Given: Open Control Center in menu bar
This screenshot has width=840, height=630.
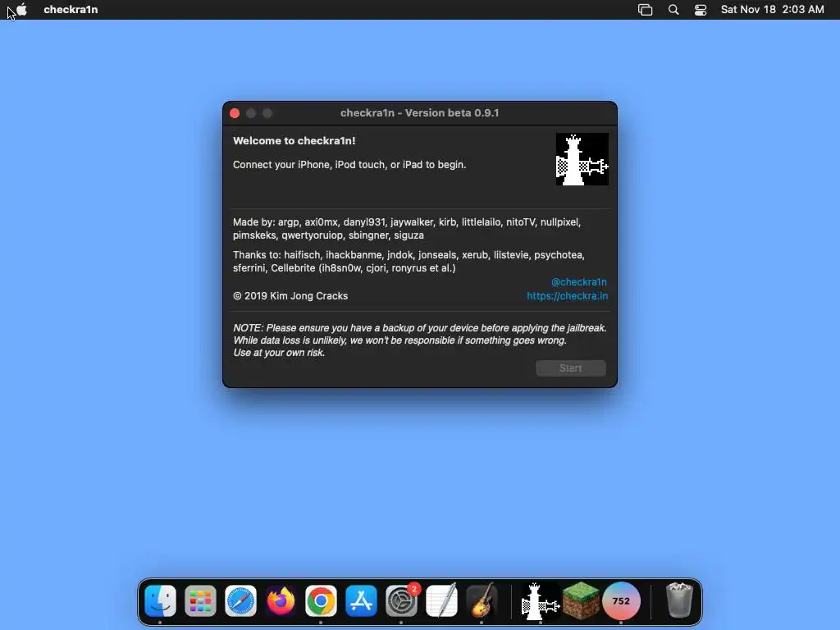Looking at the screenshot, I should [701, 10].
